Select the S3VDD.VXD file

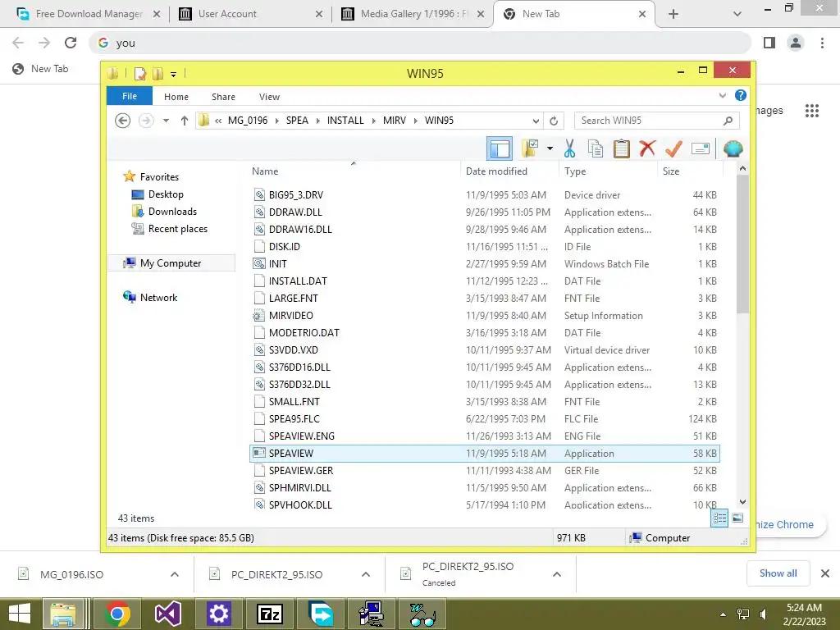[484, 349]
